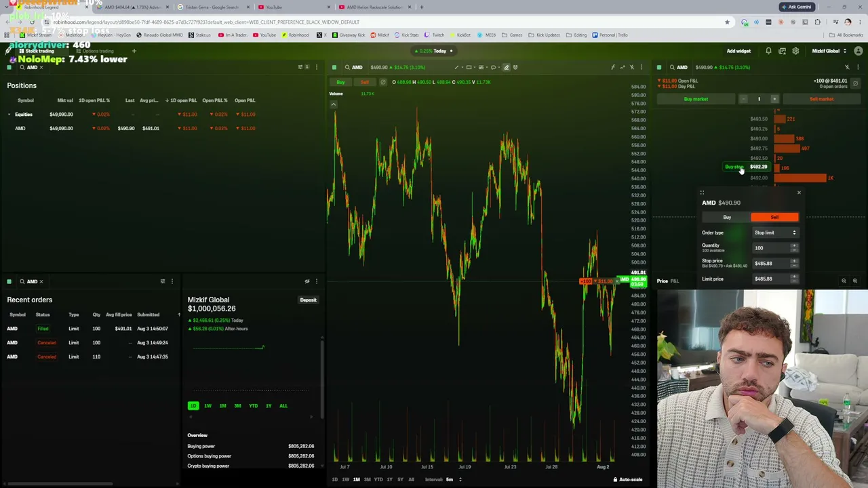Image resolution: width=868 pixels, height=488 pixels.
Task: Open the Positions widget three-dot menu
Action: click(x=316, y=67)
